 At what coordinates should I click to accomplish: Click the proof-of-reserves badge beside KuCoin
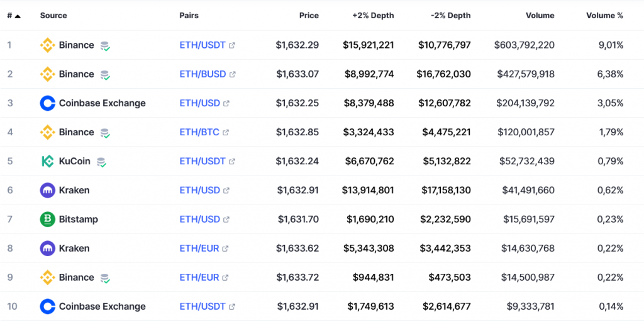coord(101,162)
